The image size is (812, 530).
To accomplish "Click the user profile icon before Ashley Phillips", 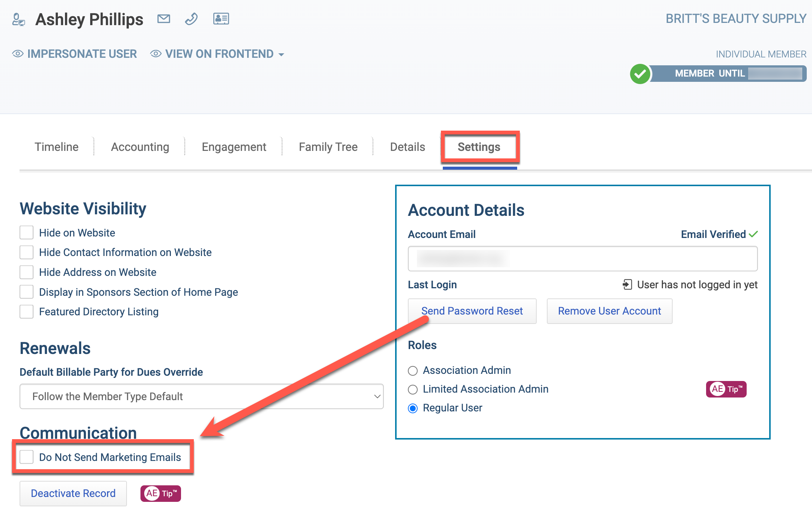I will click(x=18, y=19).
